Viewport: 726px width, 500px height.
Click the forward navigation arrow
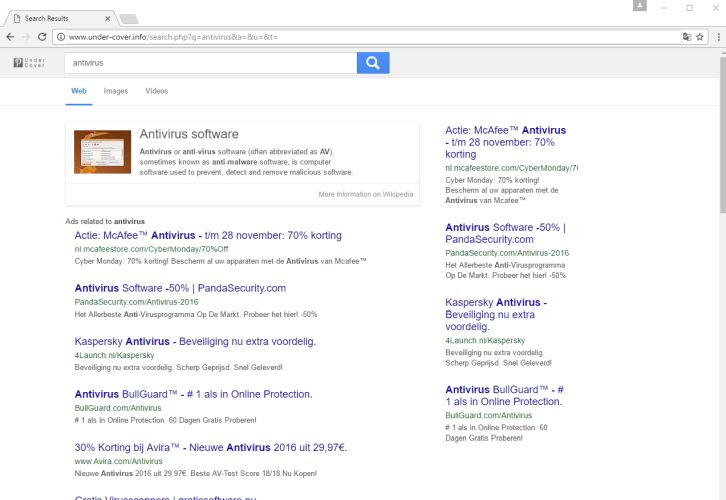tap(26, 37)
